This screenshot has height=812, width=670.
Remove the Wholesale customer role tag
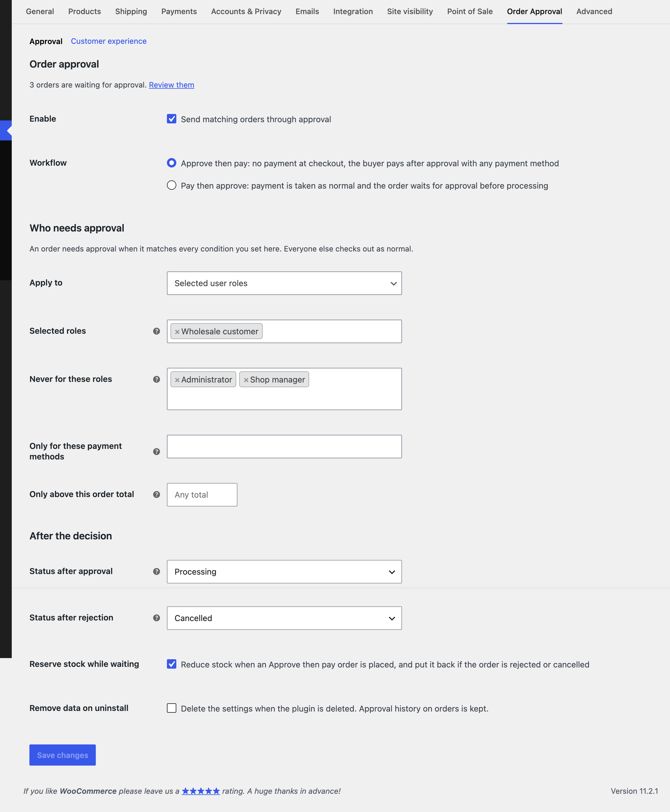tap(177, 332)
